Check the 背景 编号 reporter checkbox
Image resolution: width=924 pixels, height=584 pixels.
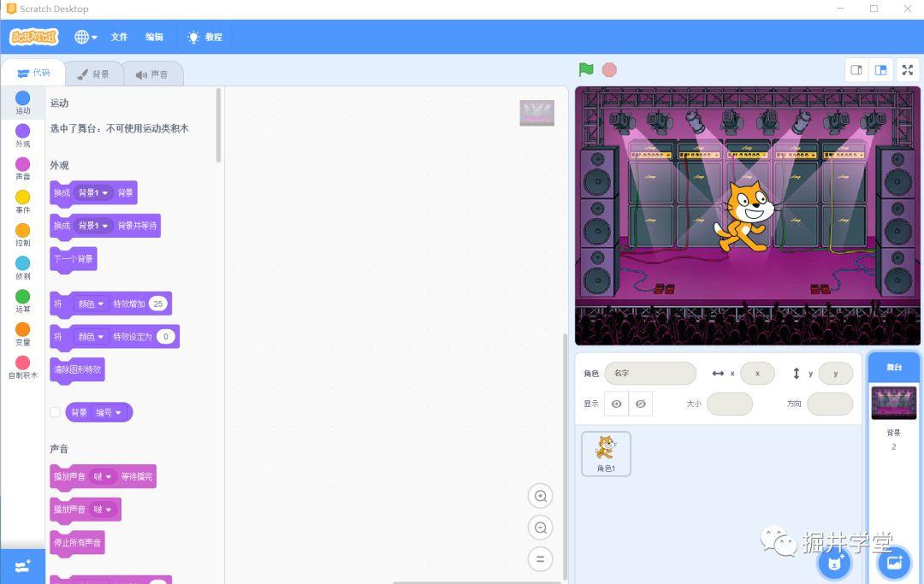[x=56, y=412]
